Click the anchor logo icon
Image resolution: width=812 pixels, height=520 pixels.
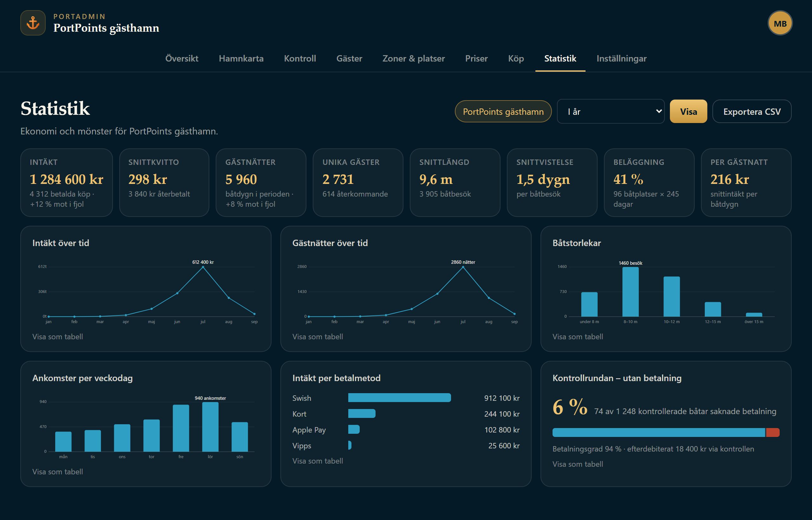[33, 23]
